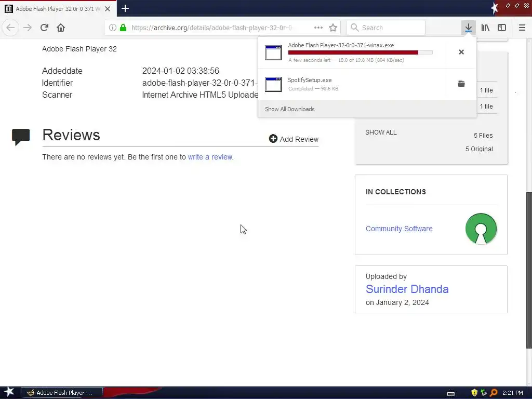Close the Adobe Flash Player tab
Image resolution: width=532 pixels, height=399 pixels.
click(x=108, y=9)
